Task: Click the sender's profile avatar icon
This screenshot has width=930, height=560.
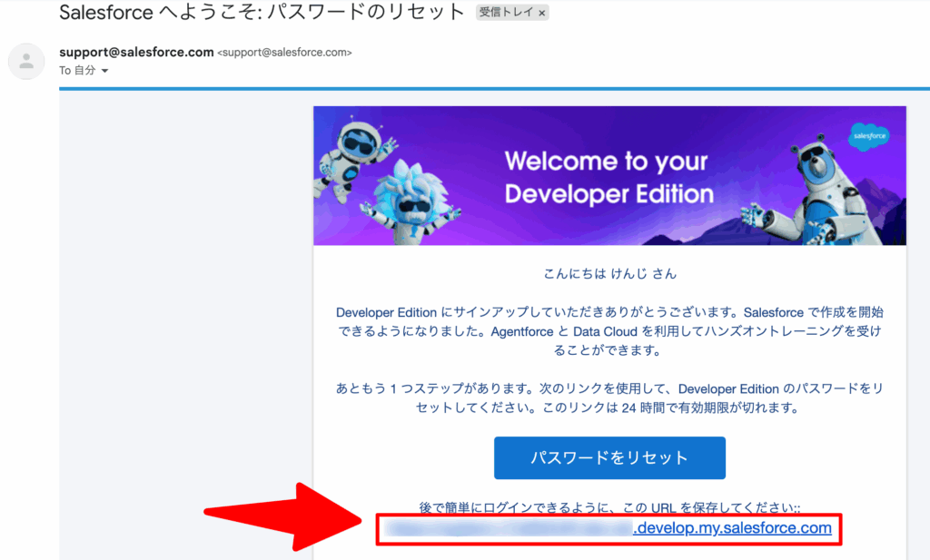Action: click(26, 62)
